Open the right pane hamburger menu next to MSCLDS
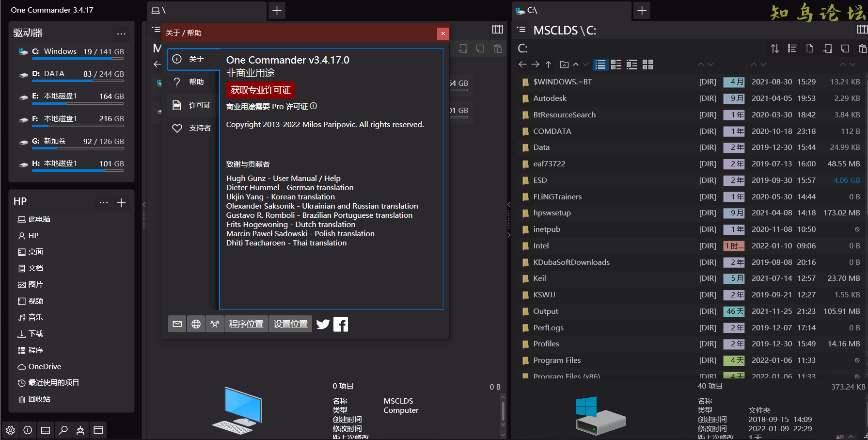Viewport: 868px width, 440px height. pyautogui.click(x=521, y=30)
